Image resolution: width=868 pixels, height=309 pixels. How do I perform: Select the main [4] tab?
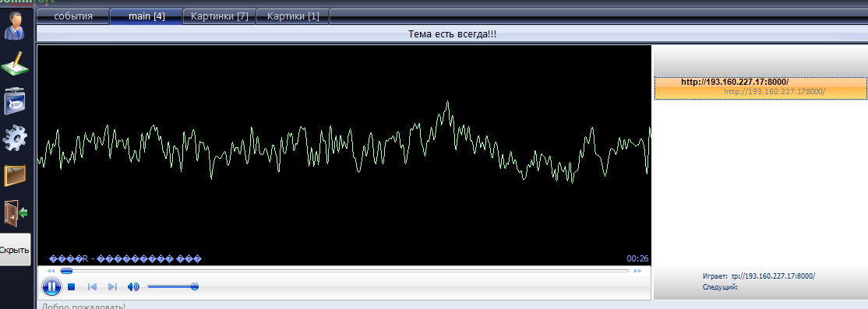tap(146, 16)
